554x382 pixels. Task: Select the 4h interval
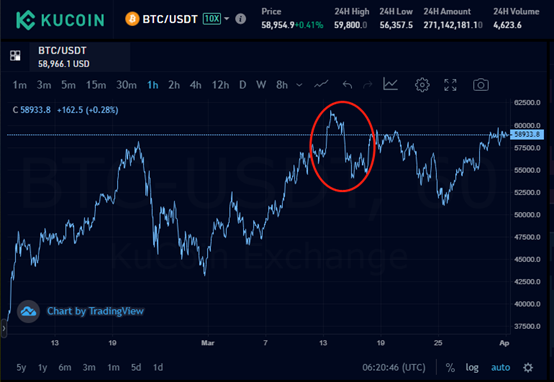click(x=195, y=85)
